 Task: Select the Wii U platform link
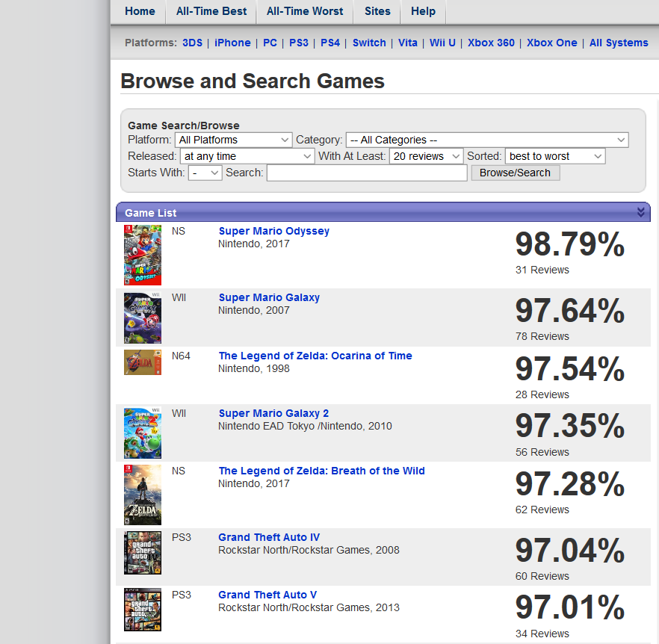coord(442,43)
